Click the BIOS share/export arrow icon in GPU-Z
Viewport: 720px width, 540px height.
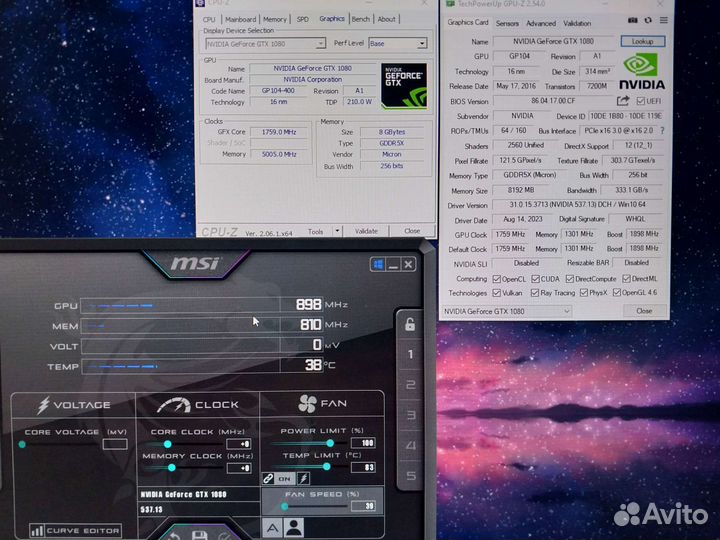[x=623, y=101]
